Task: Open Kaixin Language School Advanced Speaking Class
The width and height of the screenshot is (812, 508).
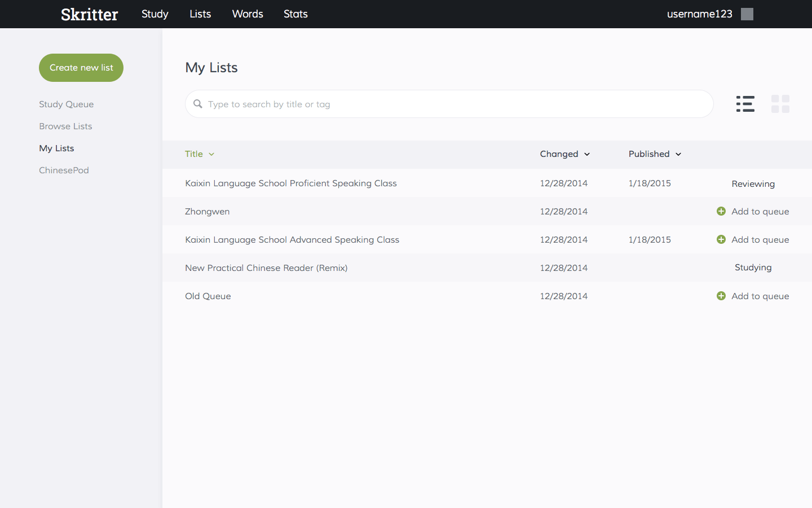Action: pyautogui.click(x=292, y=240)
